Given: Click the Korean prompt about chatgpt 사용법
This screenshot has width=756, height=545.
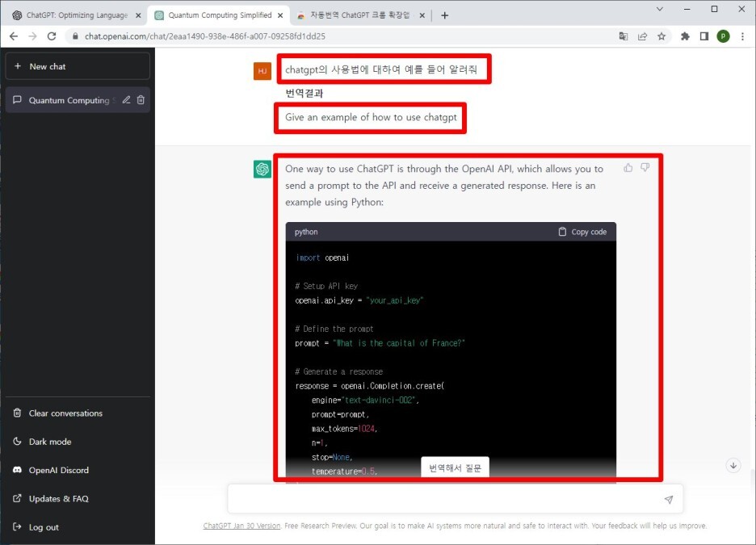Looking at the screenshot, I should tap(381, 69).
